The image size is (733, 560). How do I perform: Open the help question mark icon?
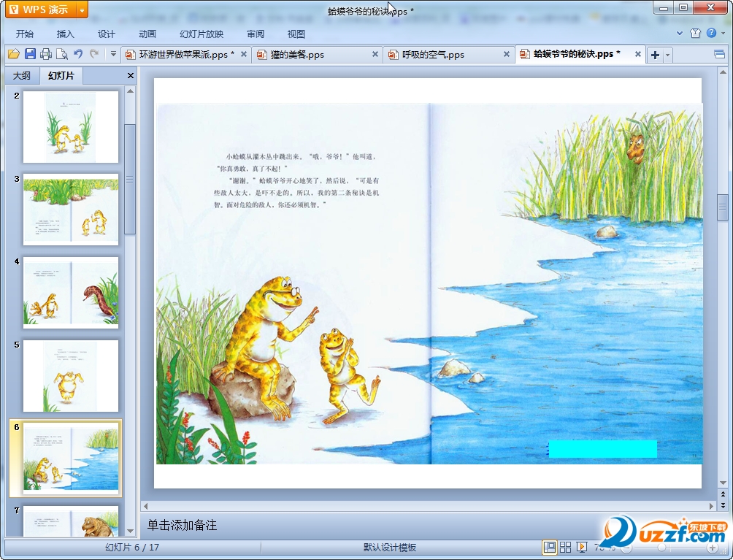click(712, 33)
